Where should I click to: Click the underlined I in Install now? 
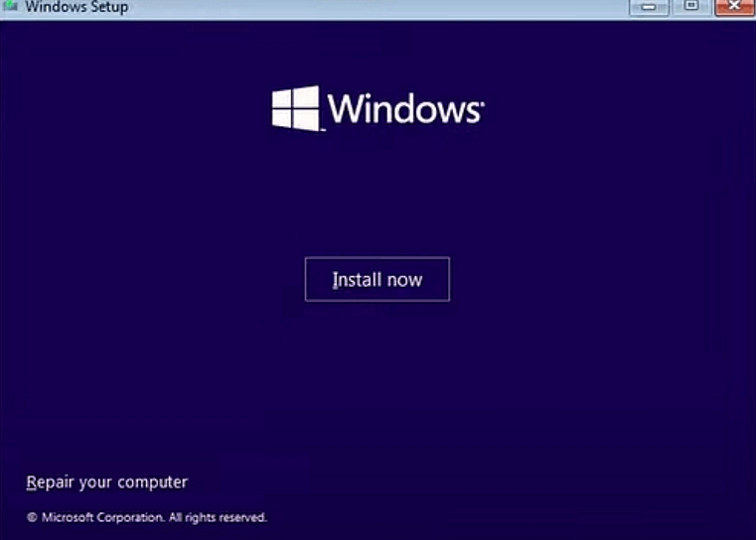[x=335, y=279]
